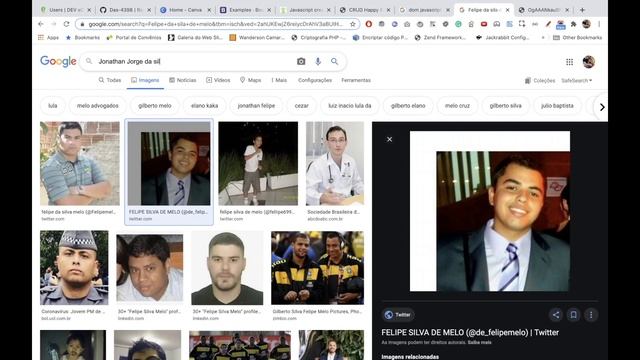640x360 pixels.
Task: Select the gilberto silva chip
Action: point(505,106)
